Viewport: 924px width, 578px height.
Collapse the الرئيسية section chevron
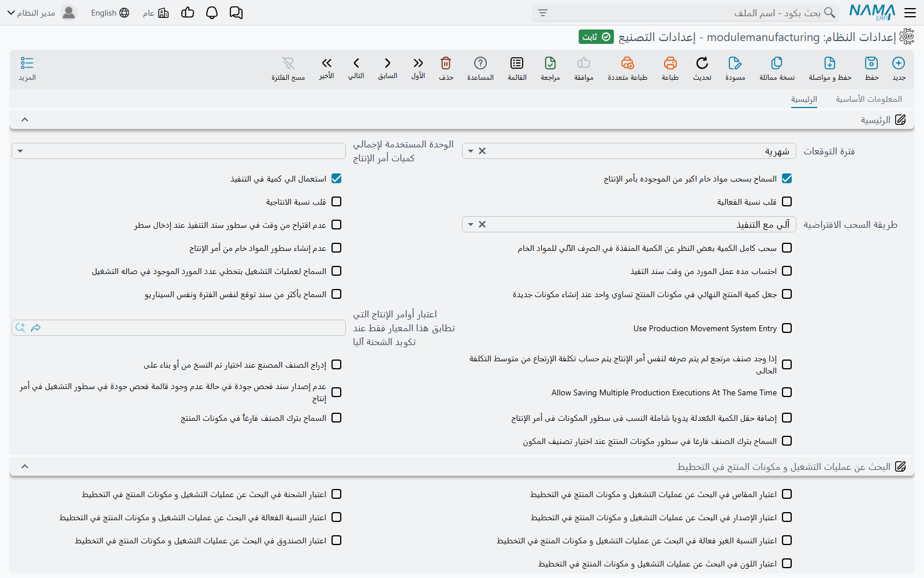point(25,120)
